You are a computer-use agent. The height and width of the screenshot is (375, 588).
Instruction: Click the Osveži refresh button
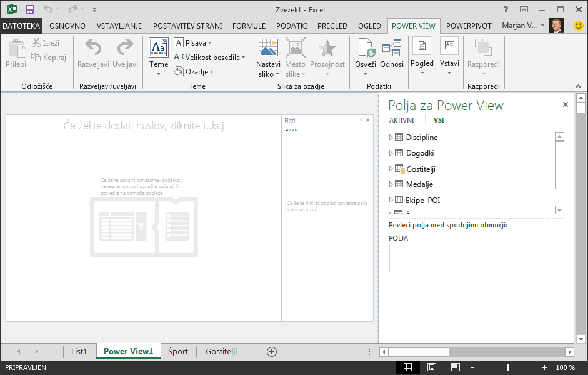pos(366,57)
